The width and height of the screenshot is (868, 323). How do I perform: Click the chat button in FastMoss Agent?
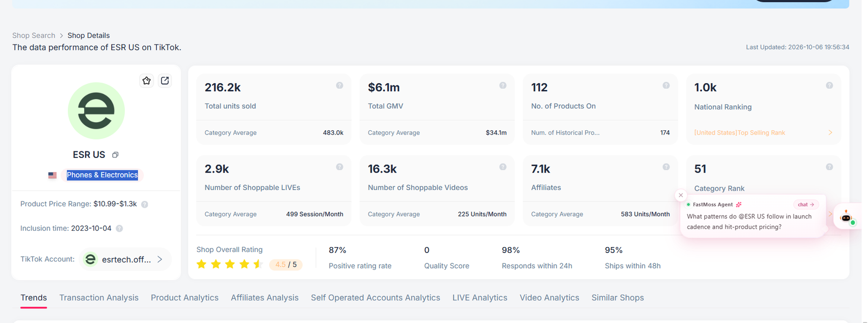pyautogui.click(x=806, y=205)
